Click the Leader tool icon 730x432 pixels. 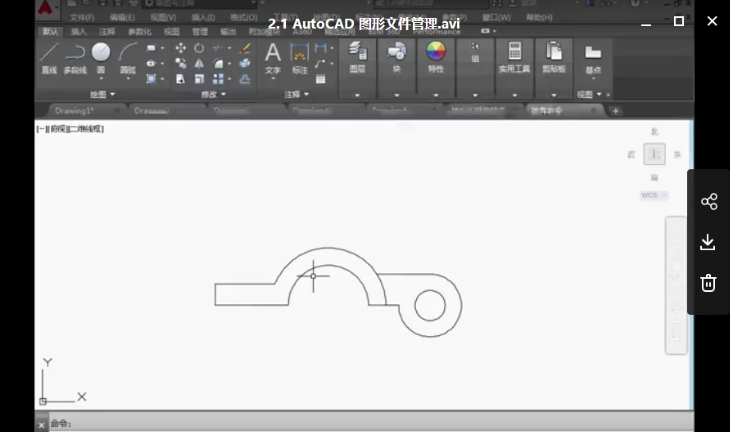(x=320, y=63)
